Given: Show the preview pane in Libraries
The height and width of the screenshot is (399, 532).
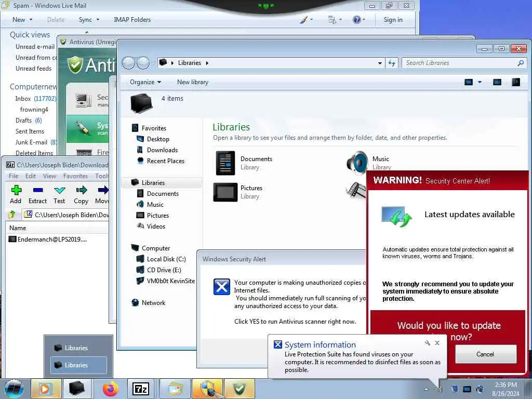Looking at the screenshot, I should pos(497,82).
